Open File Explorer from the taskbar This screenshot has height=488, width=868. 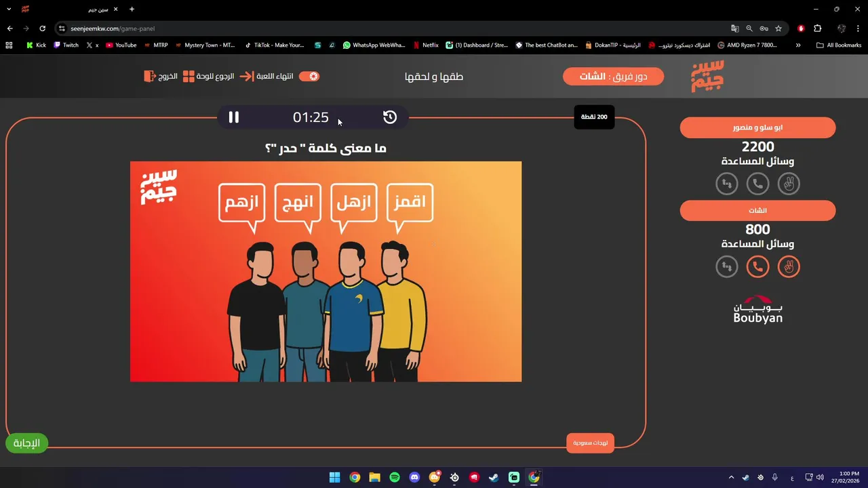coord(374,477)
